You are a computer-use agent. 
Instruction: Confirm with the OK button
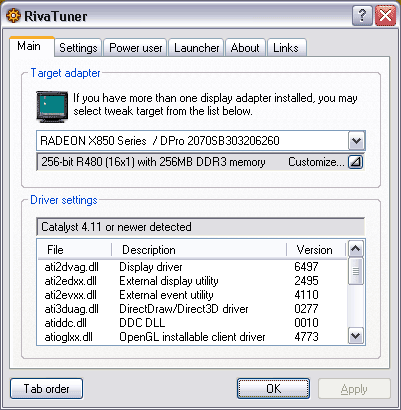(274, 389)
